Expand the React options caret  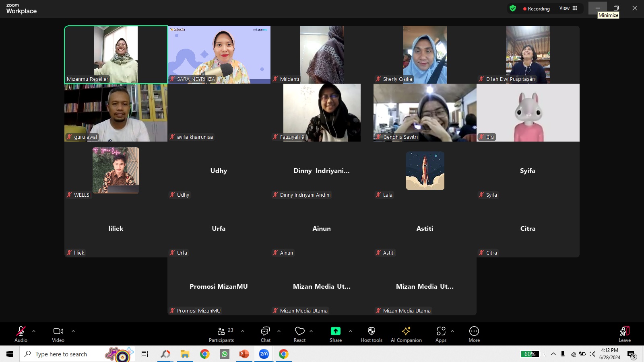[311, 331]
